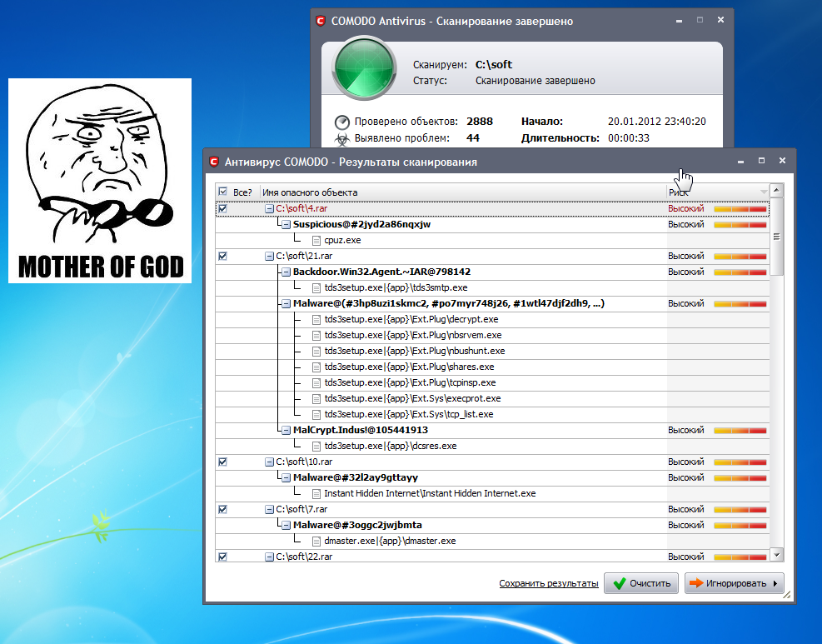The width and height of the screenshot is (822, 644).
Task: Click the start time '20.01.2012 23:40:20'
Action: pos(657,121)
